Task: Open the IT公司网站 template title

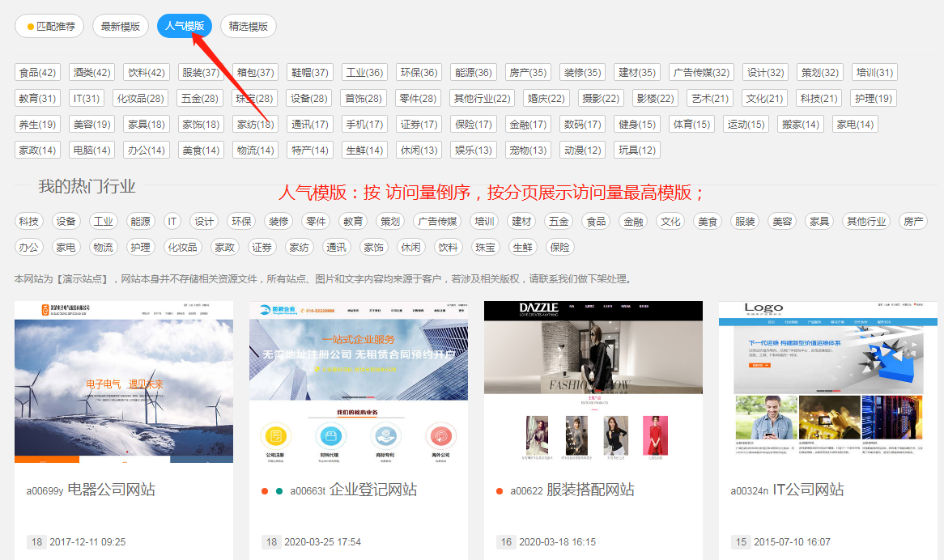Action: (x=808, y=490)
